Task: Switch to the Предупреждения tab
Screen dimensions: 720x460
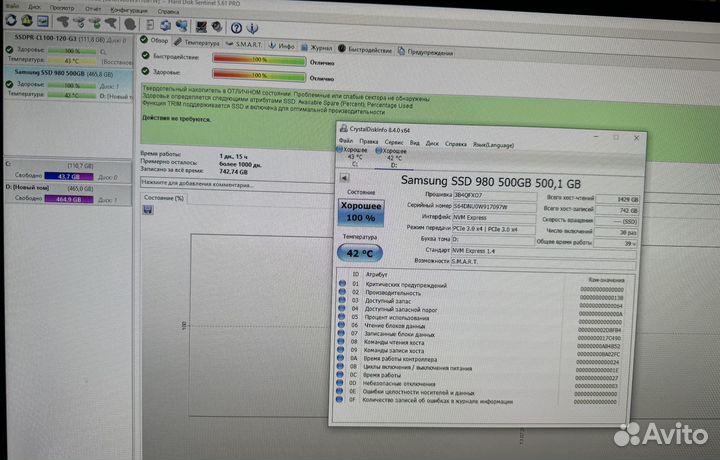Action: (x=425, y=52)
